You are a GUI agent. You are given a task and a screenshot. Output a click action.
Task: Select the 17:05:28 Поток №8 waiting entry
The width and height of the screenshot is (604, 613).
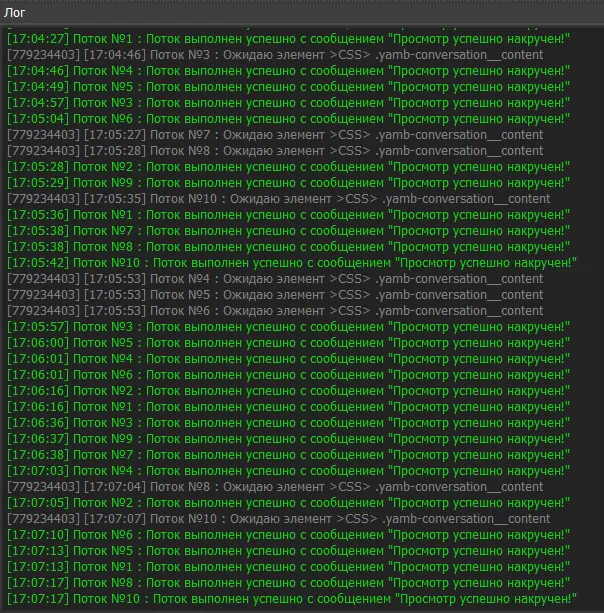tap(275, 151)
